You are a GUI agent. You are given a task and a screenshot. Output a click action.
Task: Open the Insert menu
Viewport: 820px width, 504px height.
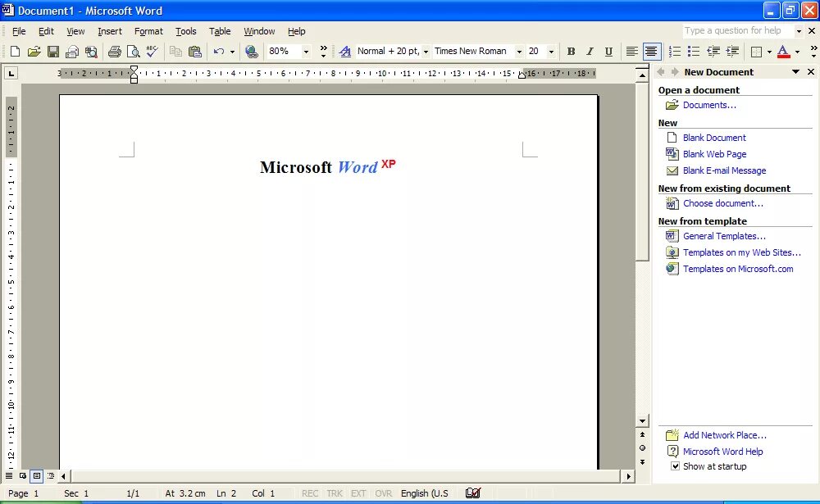coord(110,31)
